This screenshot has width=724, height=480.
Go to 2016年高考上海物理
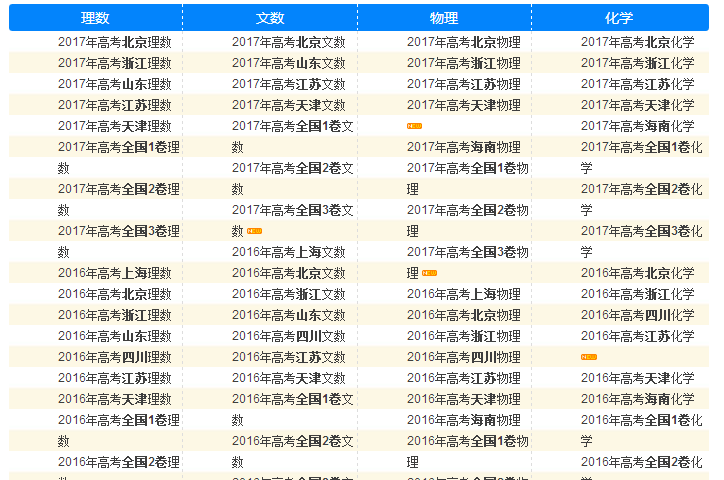pyautogui.click(x=463, y=294)
